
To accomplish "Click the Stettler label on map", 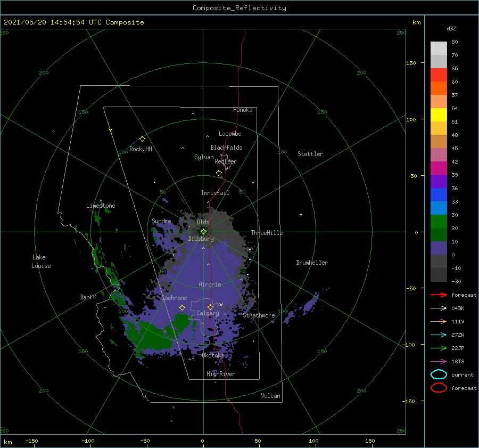I will (310, 154).
